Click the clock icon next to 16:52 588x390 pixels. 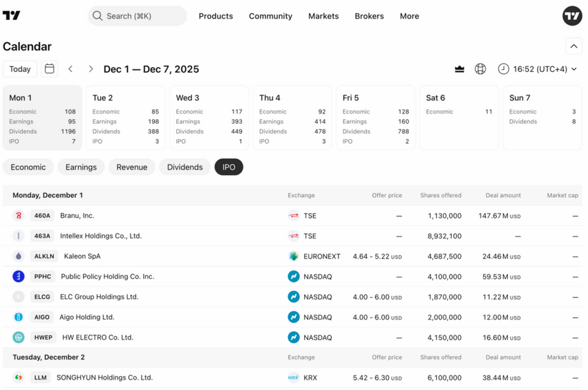tap(503, 69)
